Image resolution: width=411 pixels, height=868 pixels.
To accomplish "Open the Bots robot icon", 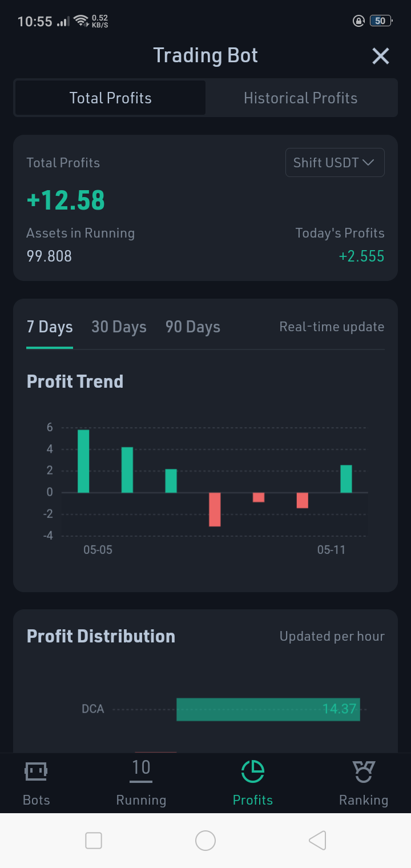I will click(x=36, y=772).
